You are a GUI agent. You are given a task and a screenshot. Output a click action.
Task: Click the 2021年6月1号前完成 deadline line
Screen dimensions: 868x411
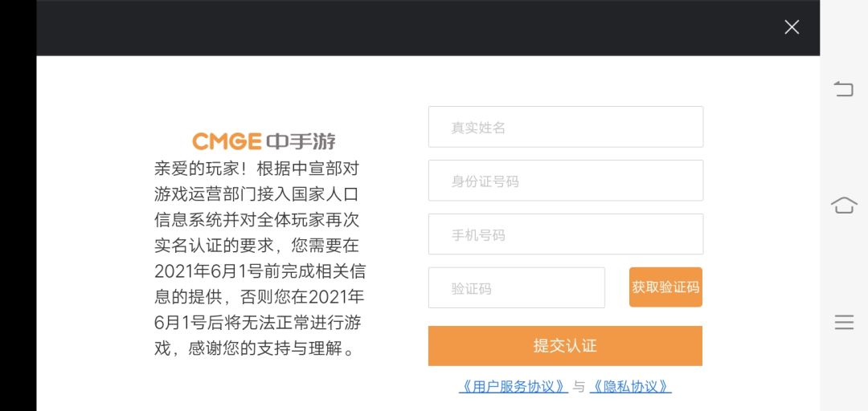tap(260, 271)
